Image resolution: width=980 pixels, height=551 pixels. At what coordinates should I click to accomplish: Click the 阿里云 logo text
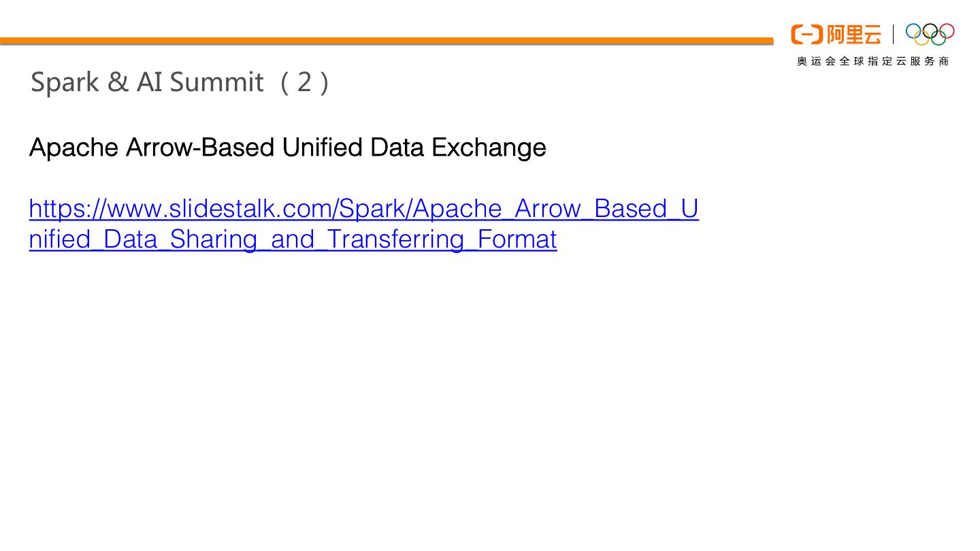click(x=853, y=34)
